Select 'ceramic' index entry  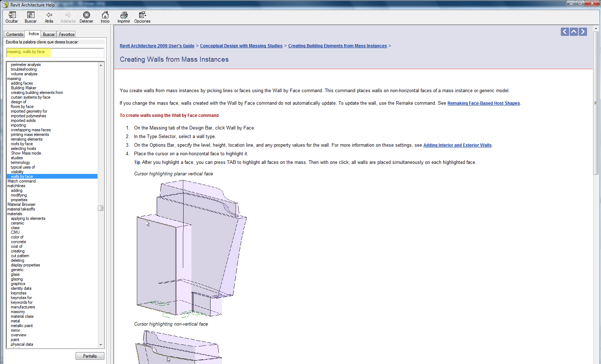pyautogui.click(x=18, y=223)
